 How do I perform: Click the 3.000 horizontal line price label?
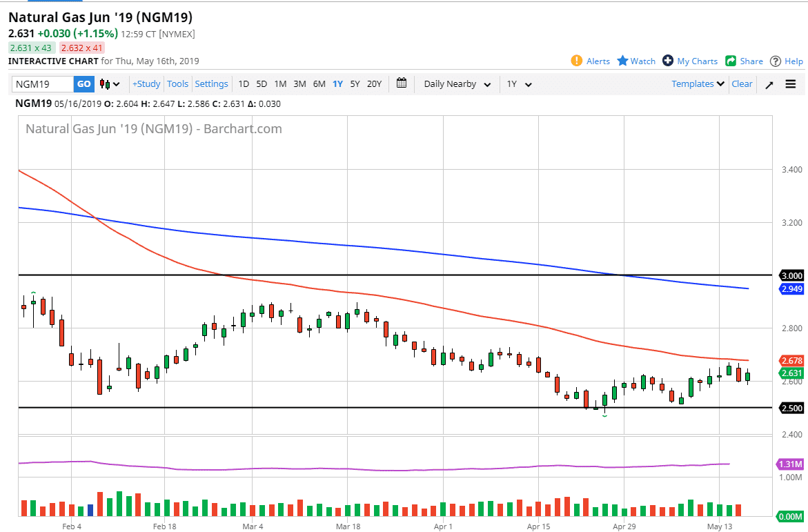pos(790,275)
